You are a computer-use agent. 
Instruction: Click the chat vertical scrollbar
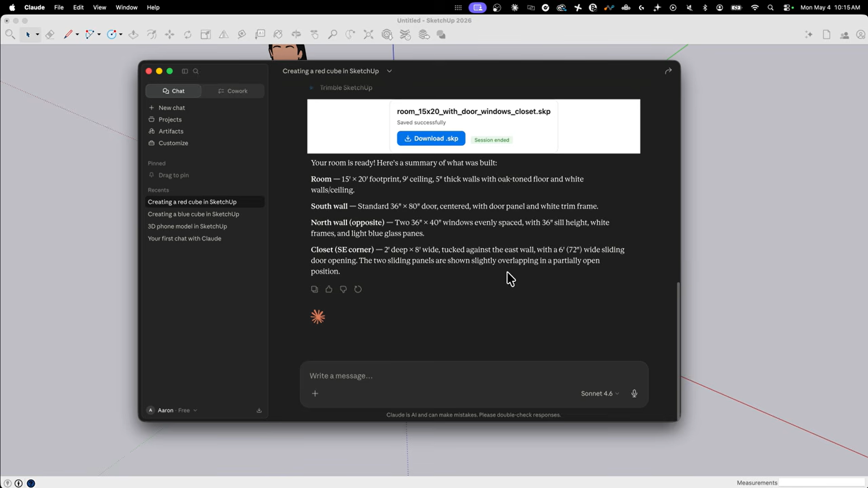[x=678, y=351]
